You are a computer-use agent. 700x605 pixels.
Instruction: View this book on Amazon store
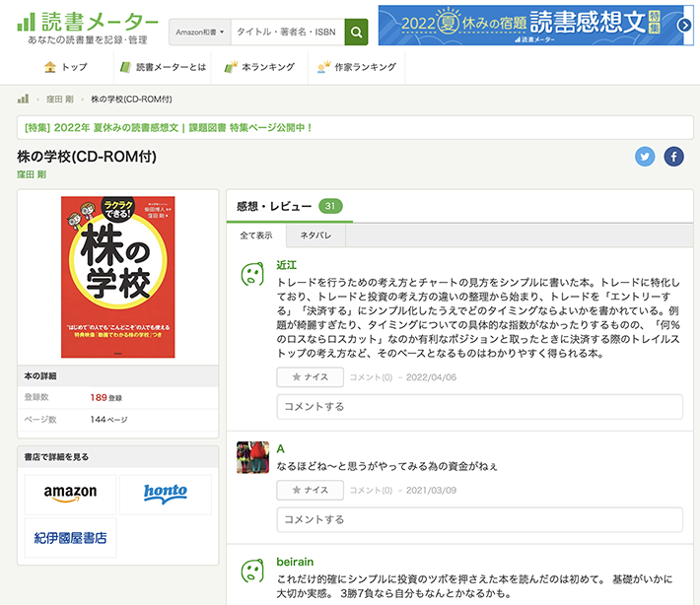pyautogui.click(x=70, y=493)
